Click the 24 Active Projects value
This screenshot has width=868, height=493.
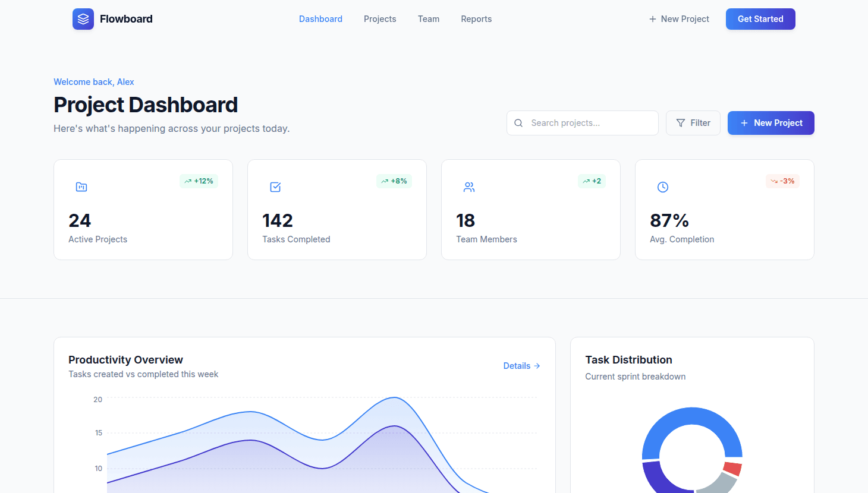[x=80, y=220]
